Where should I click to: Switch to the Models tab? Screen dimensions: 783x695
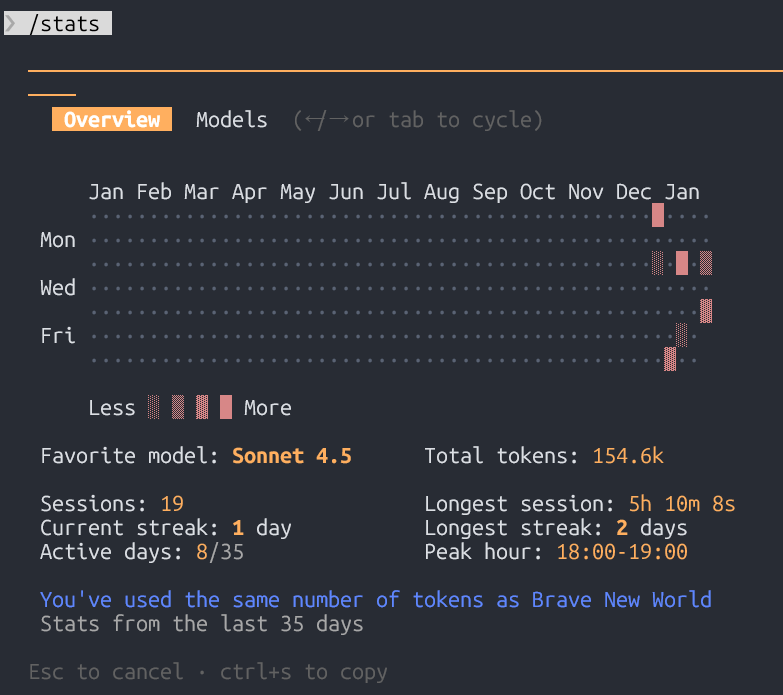(x=232, y=120)
